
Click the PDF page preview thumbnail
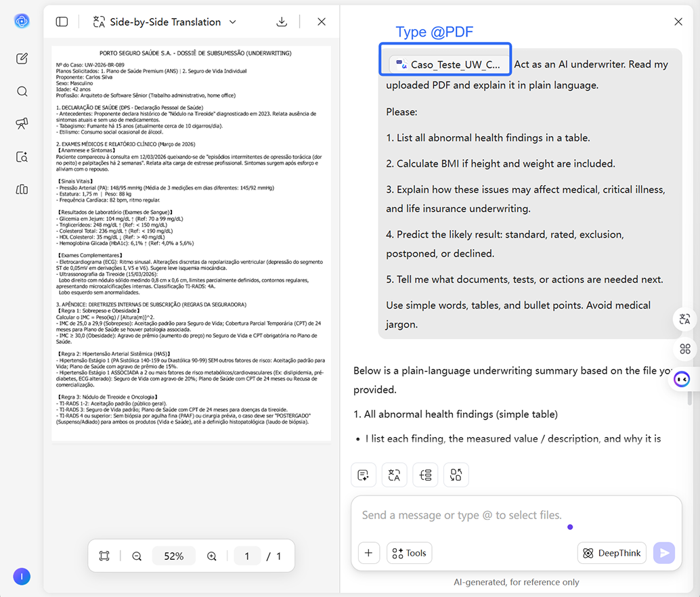(x=191, y=243)
